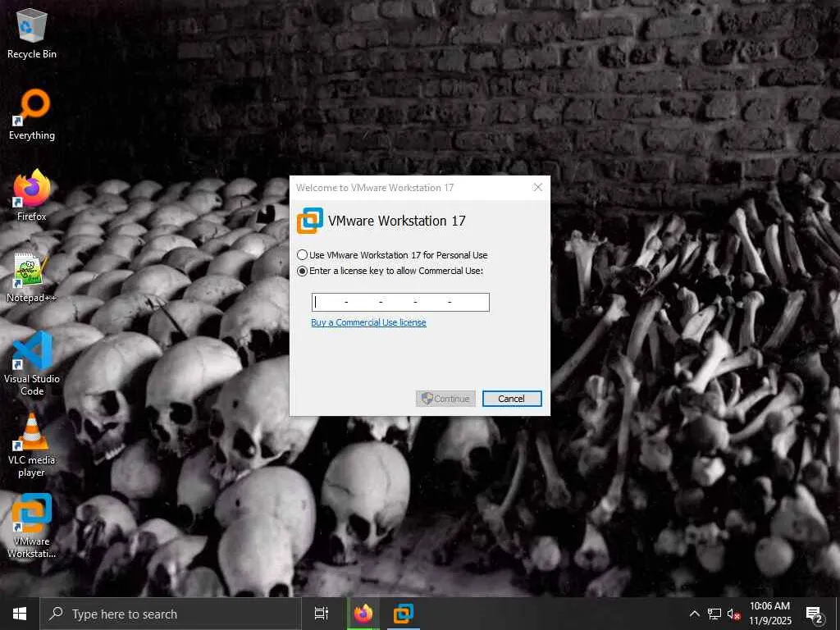Click the VMware Workstation 17 heading

(x=397, y=221)
